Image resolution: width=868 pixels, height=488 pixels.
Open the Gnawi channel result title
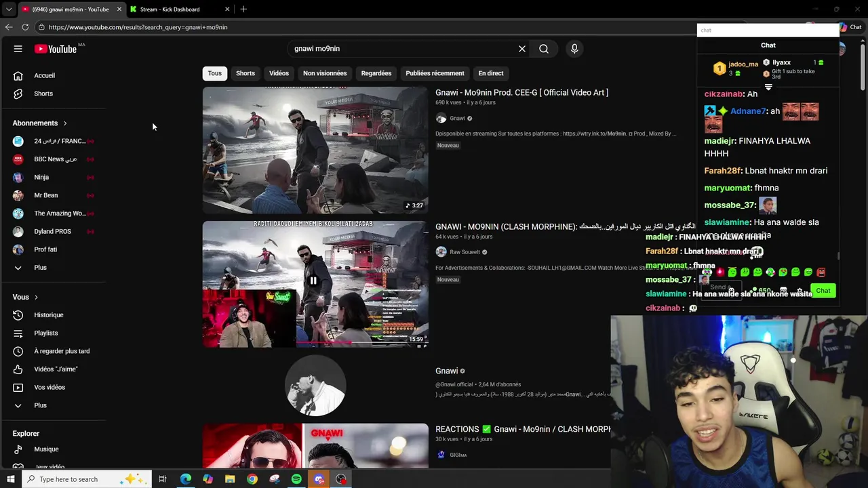point(447,371)
